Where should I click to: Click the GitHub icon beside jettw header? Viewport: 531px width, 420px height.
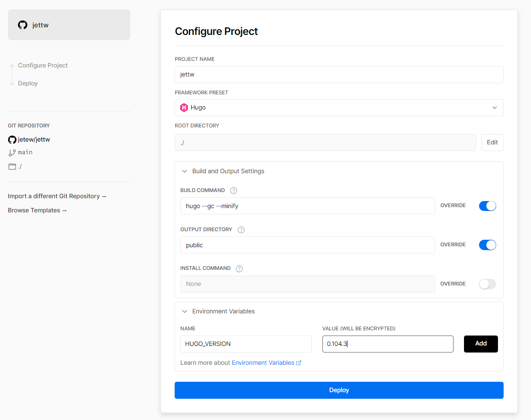click(23, 25)
